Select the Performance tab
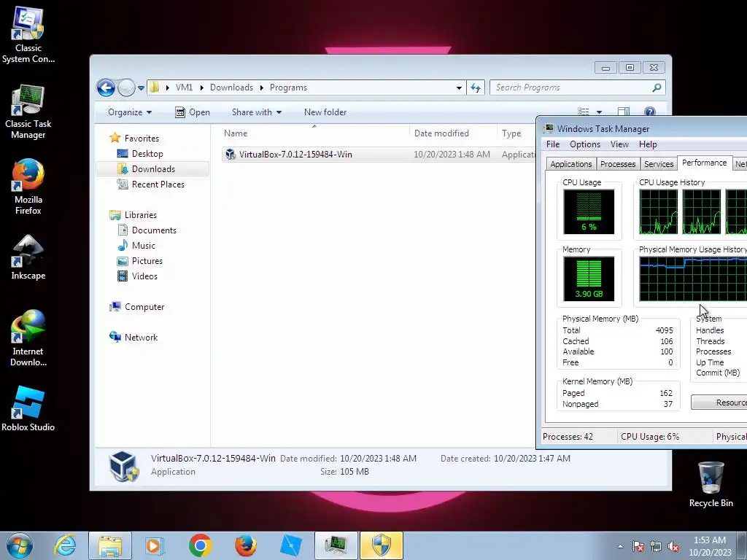 [704, 163]
